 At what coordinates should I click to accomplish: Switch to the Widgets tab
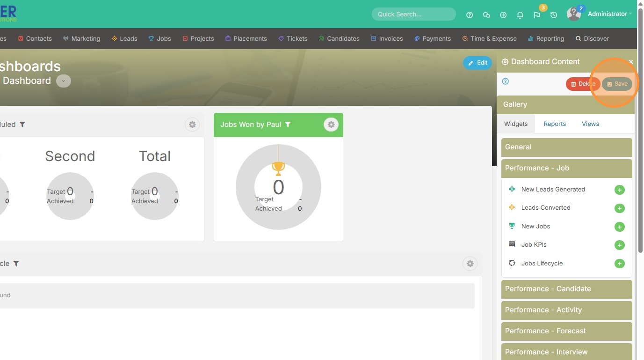tap(516, 124)
